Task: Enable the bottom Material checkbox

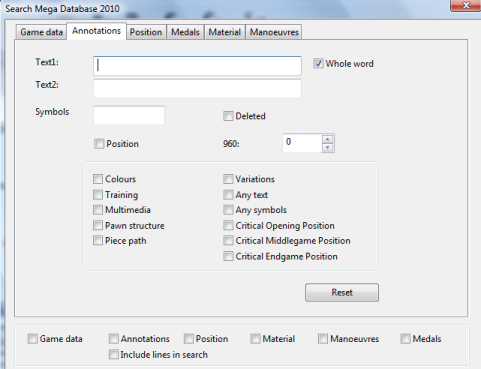Action: click(255, 339)
